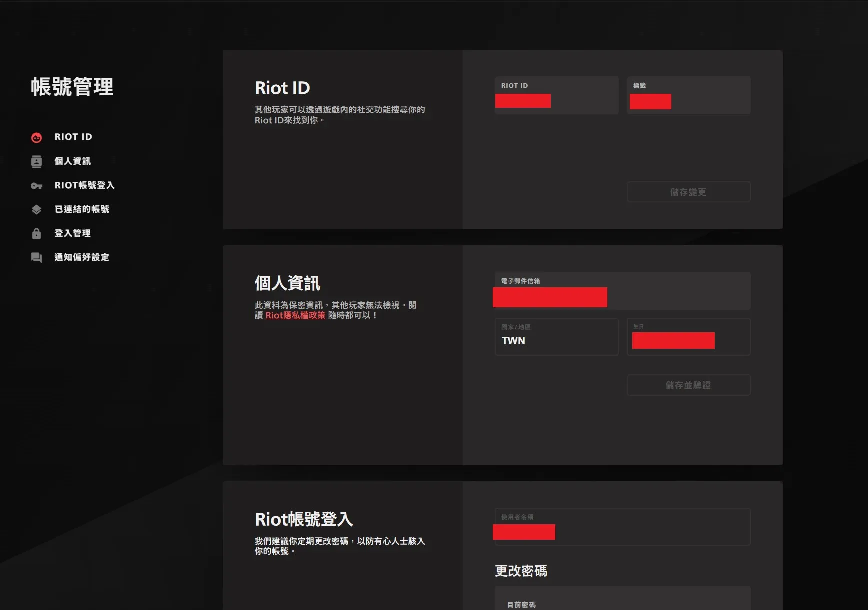Click the lock icon for 登入管理
This screenshot has width=868, height=610.
(x=36, y=233)
